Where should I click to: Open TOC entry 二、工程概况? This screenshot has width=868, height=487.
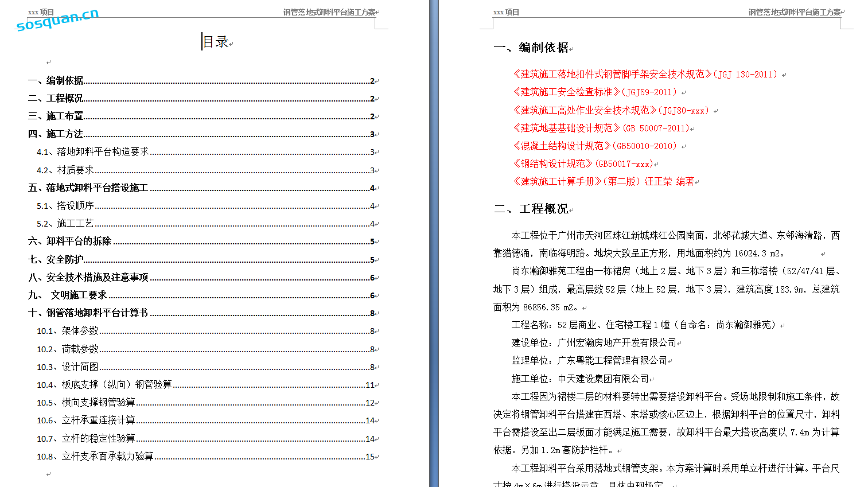coord(56,99)
